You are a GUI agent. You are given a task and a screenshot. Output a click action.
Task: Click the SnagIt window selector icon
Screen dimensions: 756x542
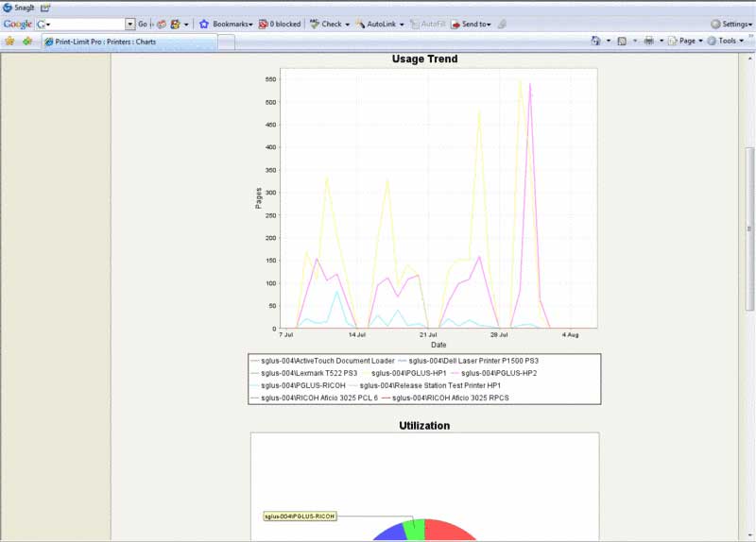(44, 7)
